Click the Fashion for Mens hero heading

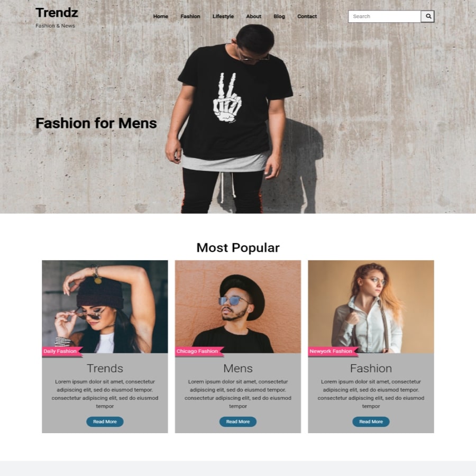(96, 123)
